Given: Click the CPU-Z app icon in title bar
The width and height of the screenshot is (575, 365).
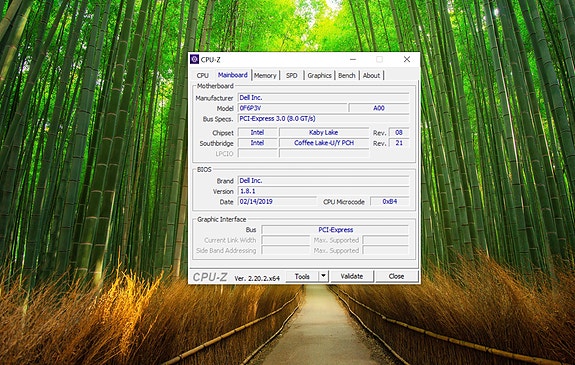Looking at the screenshot, I should coord(194,59).
